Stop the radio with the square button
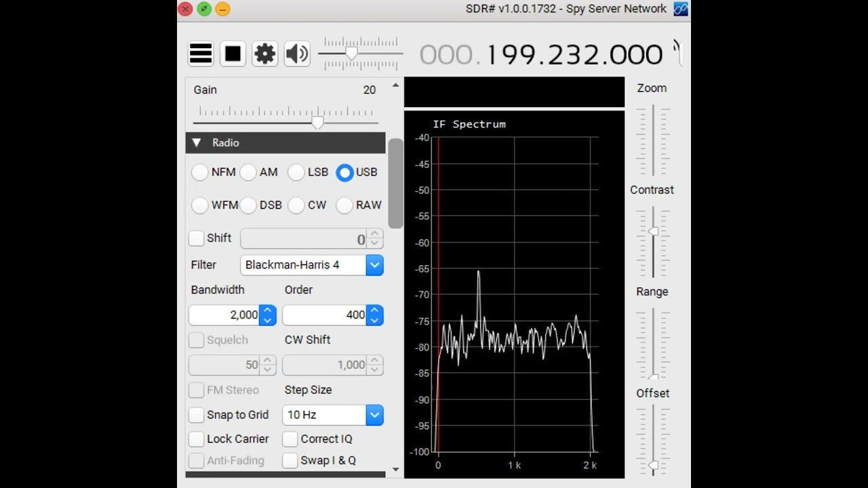Image resolution: width=868 pixels, height=488 pixels. [233, 54]
